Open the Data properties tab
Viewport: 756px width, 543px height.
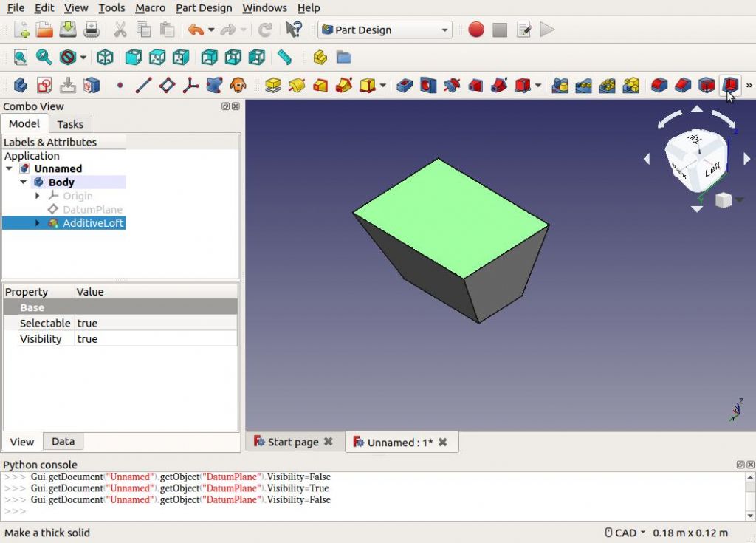coord(63,441)
